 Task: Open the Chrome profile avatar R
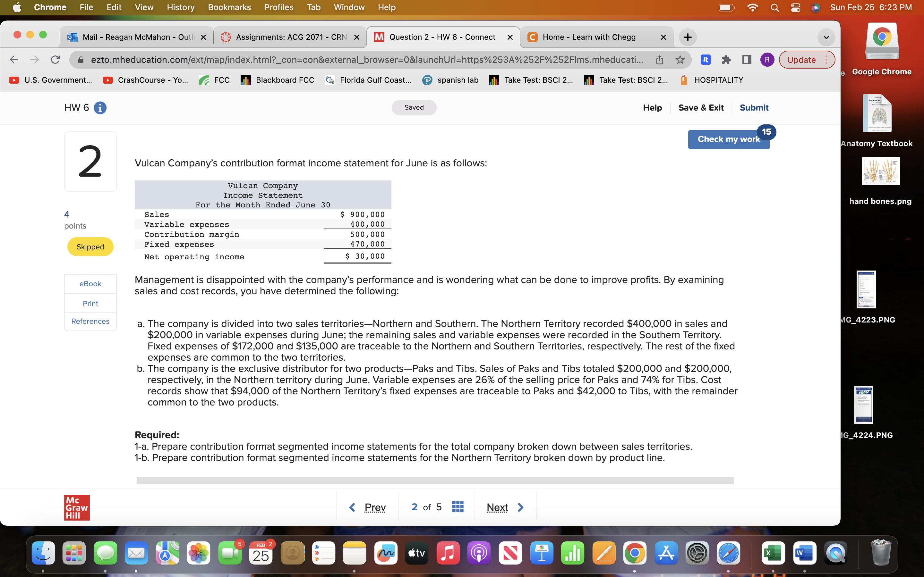(767, 60)
